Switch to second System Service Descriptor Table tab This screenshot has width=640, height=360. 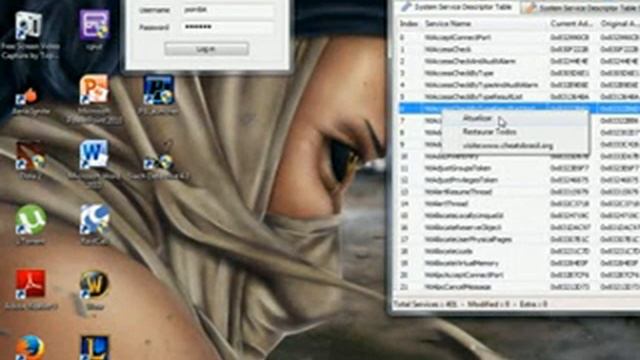(x=580, y=7)
